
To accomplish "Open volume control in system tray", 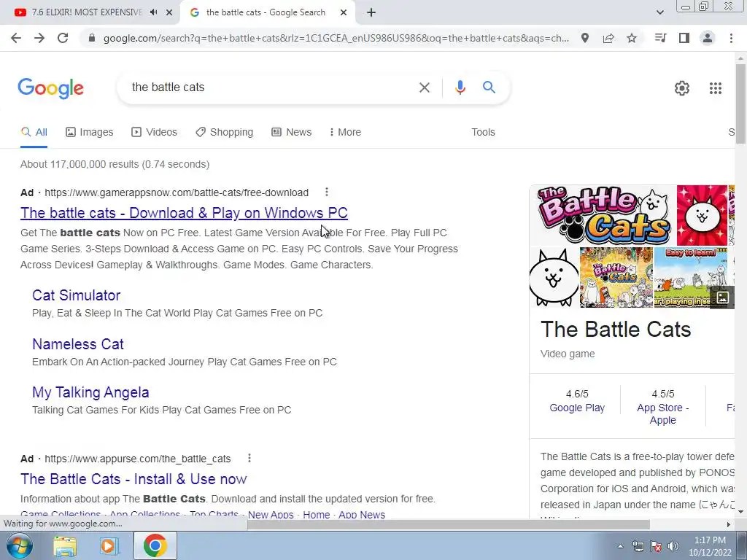I will click(x=673, y=546).
